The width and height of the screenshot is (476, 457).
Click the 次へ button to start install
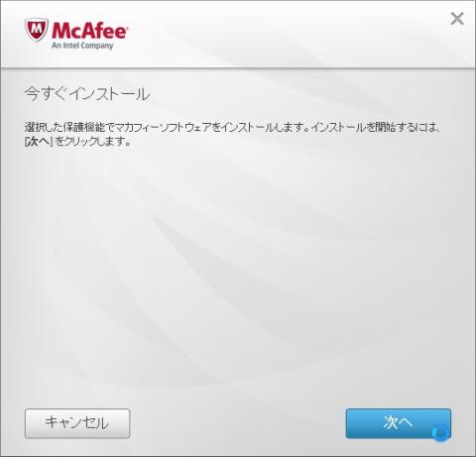click(399, 423)
